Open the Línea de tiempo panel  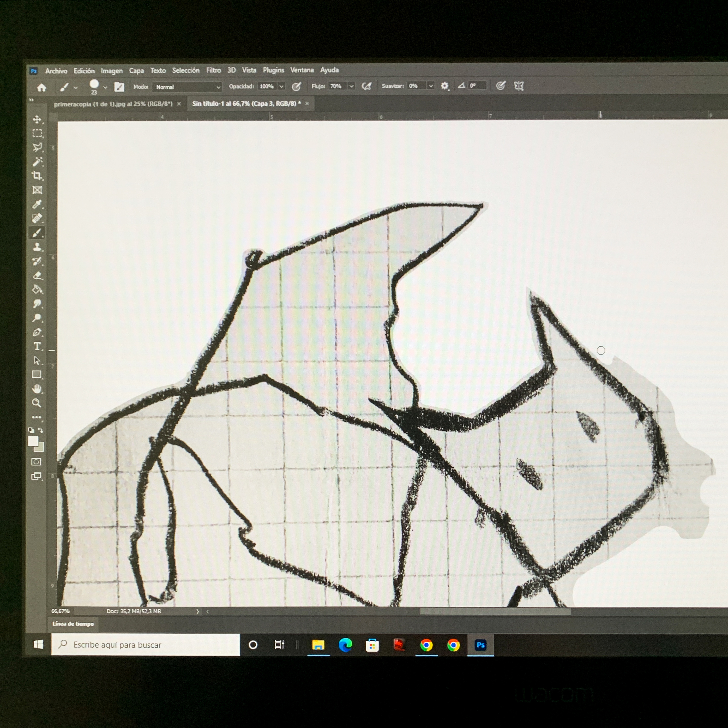click(x=73, y=624)
